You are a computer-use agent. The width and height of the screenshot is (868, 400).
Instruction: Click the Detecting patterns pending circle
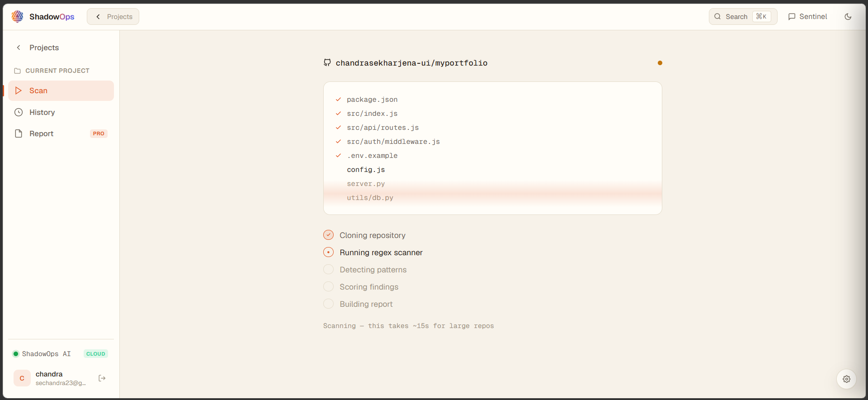coord(329,270)
